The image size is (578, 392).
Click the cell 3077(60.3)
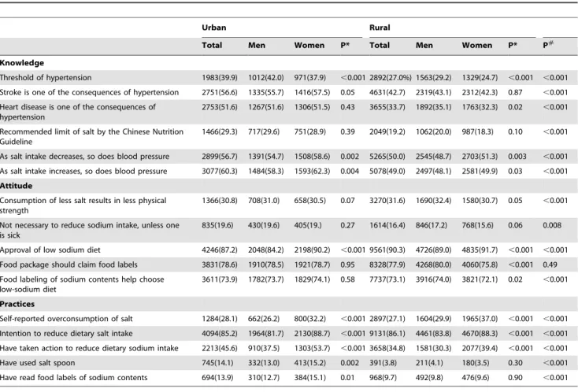[x=220, y=172]
